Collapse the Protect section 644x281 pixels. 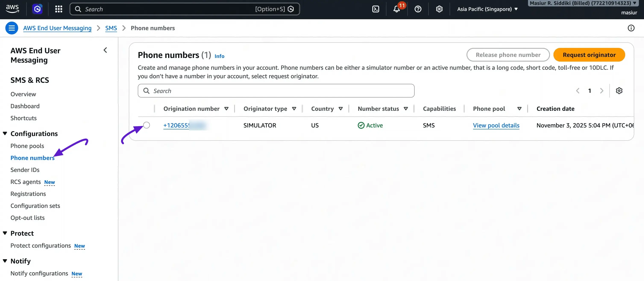(x=5, y=233)
